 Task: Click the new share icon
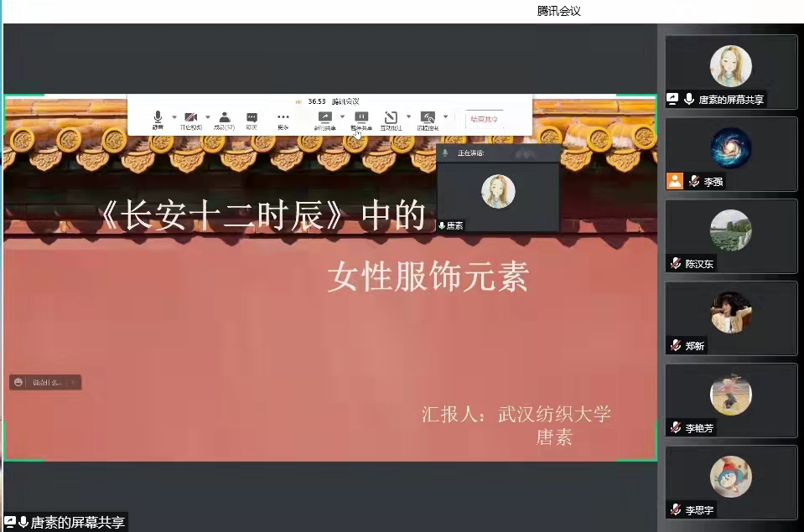pos(324,119)
